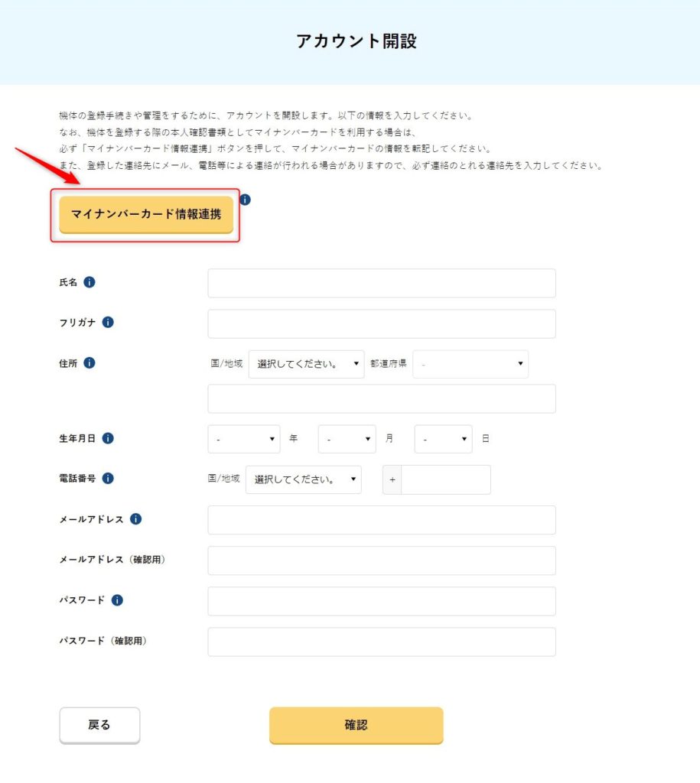The image size is (700, 783).
Task: Open the info icon beside フリガナ
Action: (108, 322)
